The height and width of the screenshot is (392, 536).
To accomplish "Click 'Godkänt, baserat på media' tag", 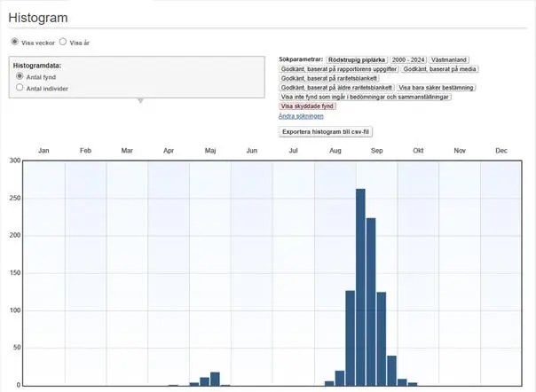I will 441,68.
